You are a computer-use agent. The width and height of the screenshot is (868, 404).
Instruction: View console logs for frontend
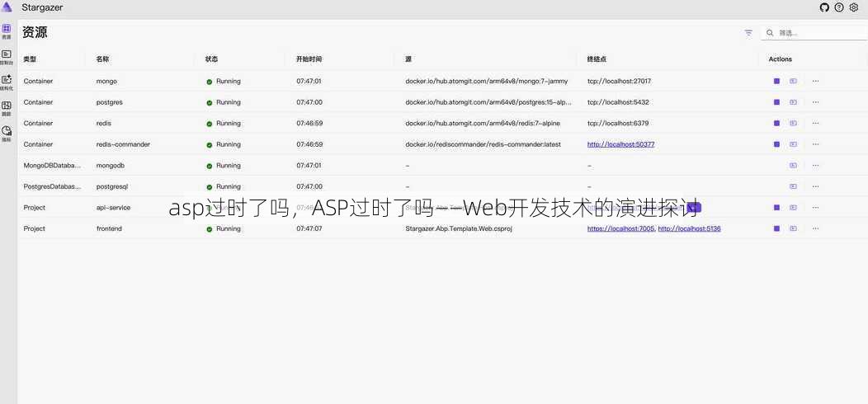(x=793, y=228)
